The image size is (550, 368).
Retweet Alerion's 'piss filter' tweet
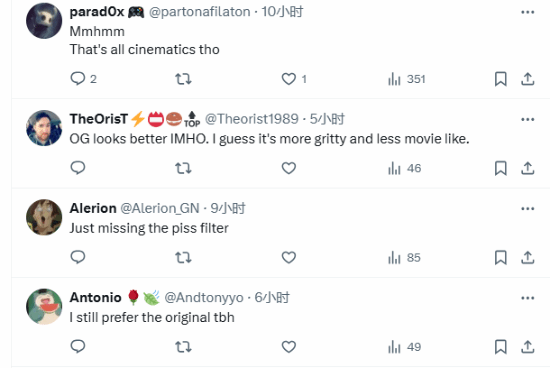coord(183,257)
